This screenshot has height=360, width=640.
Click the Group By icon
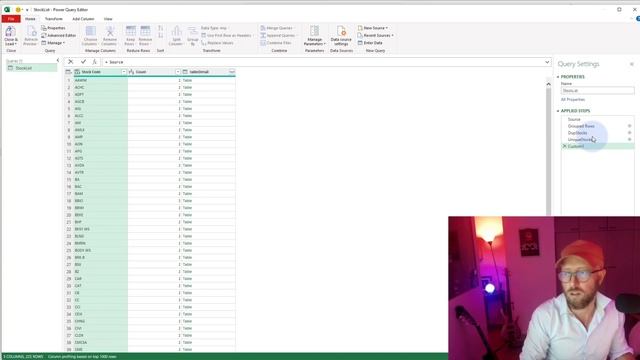[192, 32]
